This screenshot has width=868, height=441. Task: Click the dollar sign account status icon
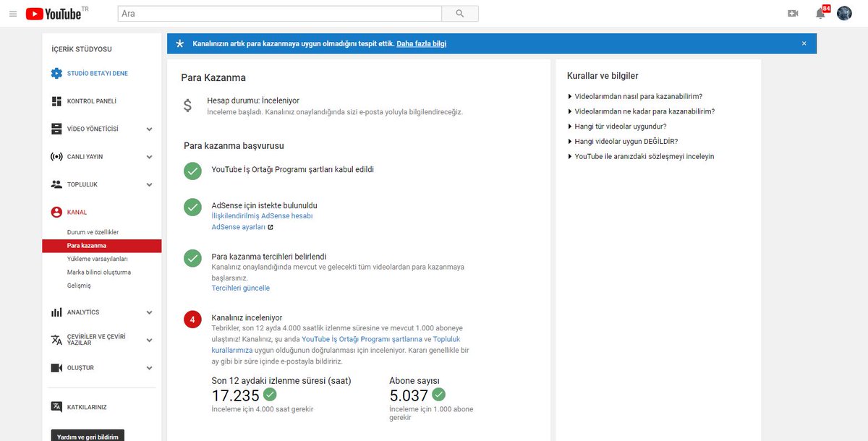(x=187, y=106)
